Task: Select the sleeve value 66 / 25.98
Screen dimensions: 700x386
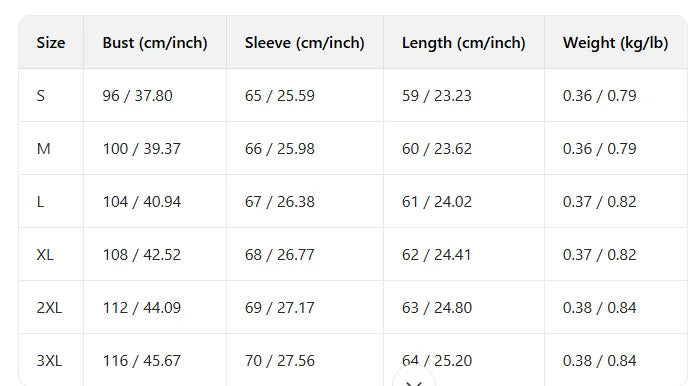Action: [x=279, y=149]
